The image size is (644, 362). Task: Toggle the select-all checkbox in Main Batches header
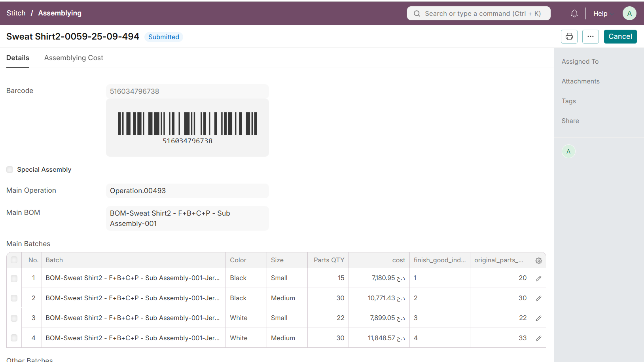14,260
